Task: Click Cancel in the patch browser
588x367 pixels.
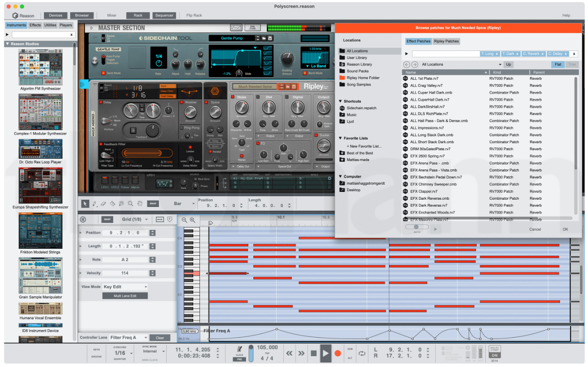Action: 535,229
